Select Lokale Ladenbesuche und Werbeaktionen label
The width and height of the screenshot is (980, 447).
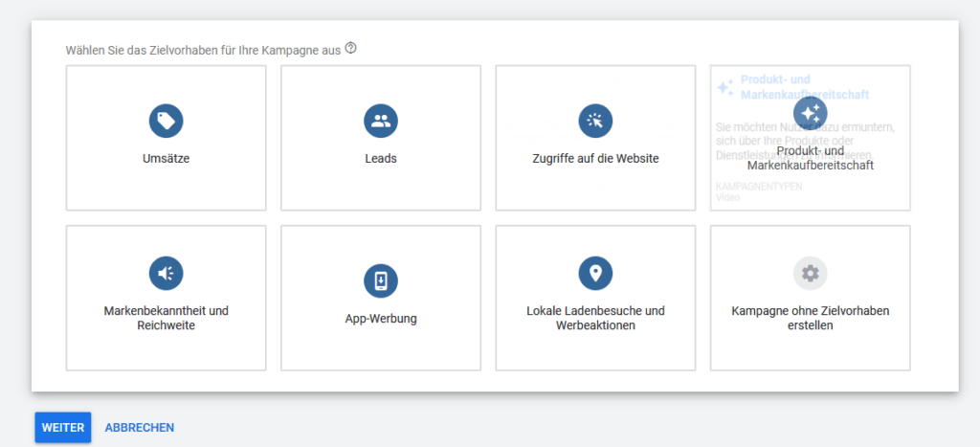pos(595,319)
